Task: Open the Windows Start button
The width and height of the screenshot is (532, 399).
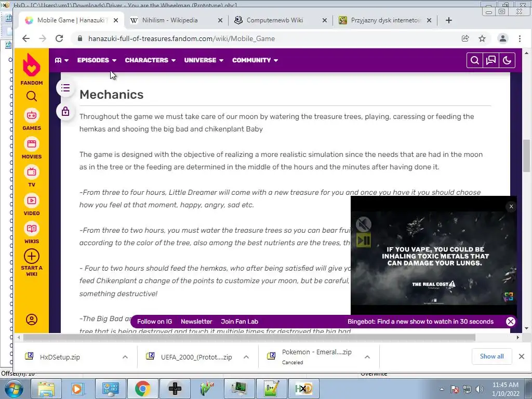Action: click(x=14, y=389)
